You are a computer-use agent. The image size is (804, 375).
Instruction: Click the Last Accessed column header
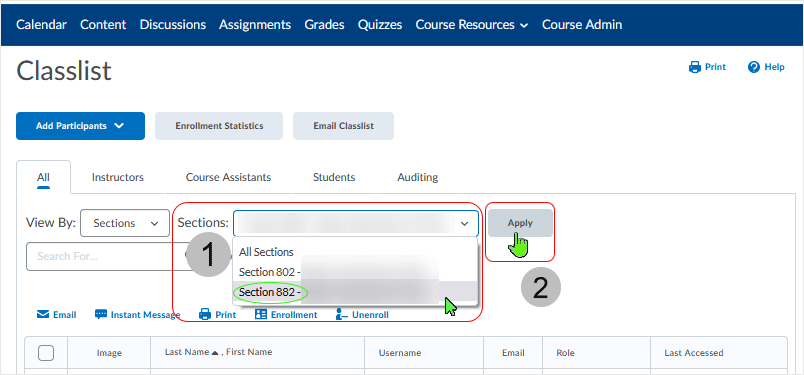694,353
